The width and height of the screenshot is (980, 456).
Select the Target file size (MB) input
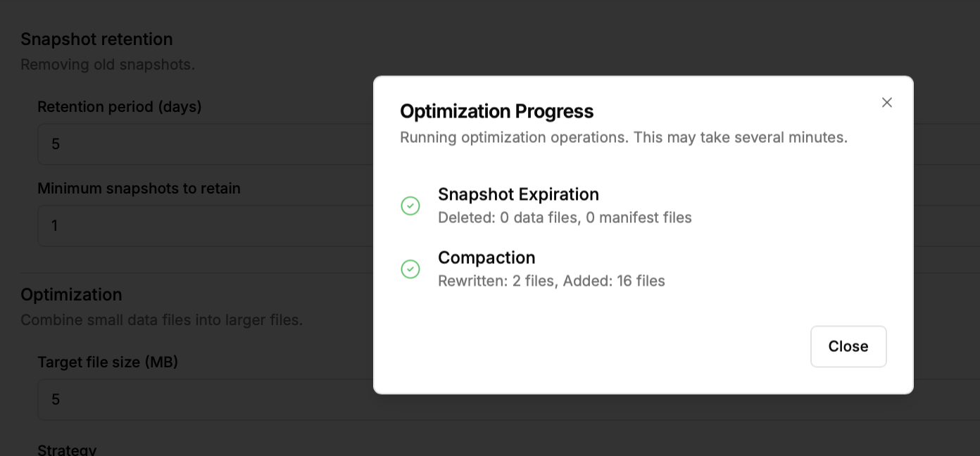(x=204, y=400)
